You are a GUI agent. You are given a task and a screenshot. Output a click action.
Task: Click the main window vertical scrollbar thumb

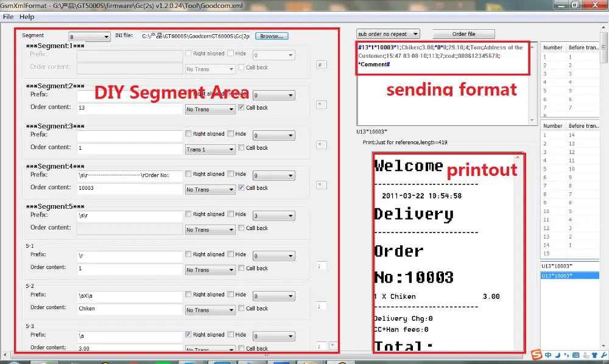604,47
